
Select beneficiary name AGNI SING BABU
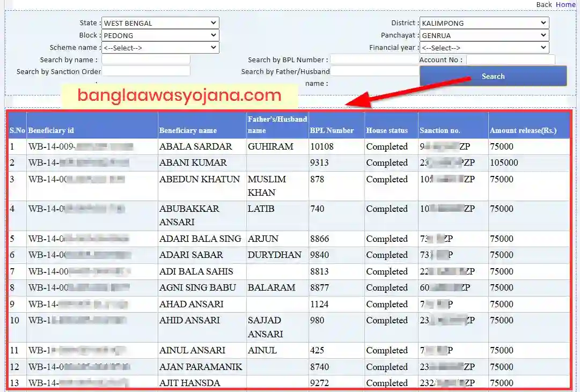[x=197, y=287]
